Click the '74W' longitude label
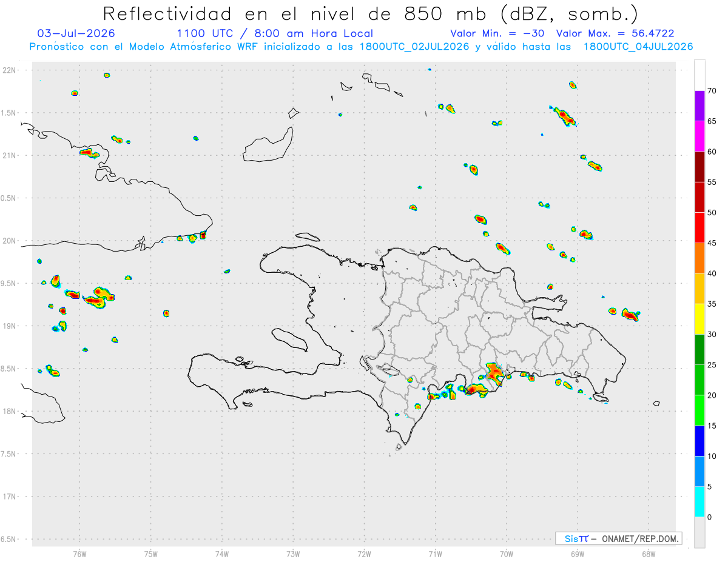 (x=222, y=553)
